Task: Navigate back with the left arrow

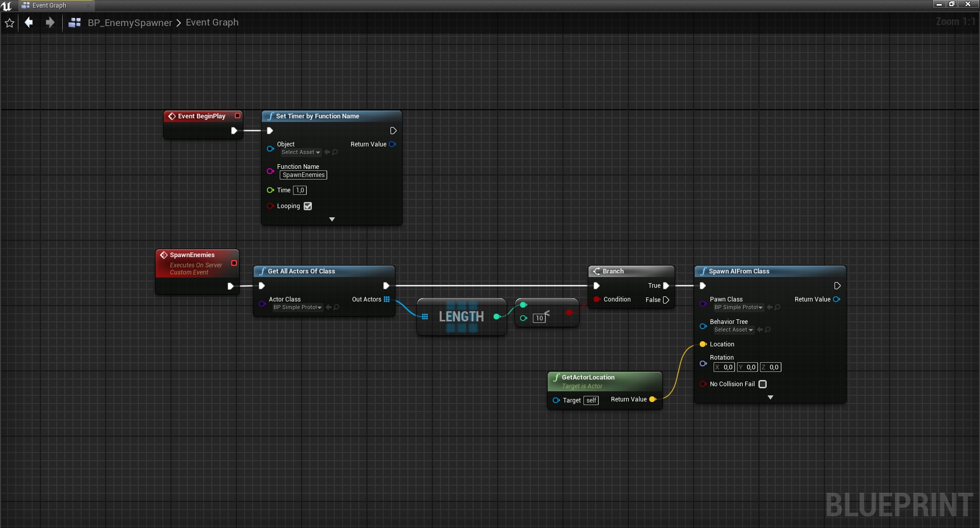Action: click(x=29, y=22)
